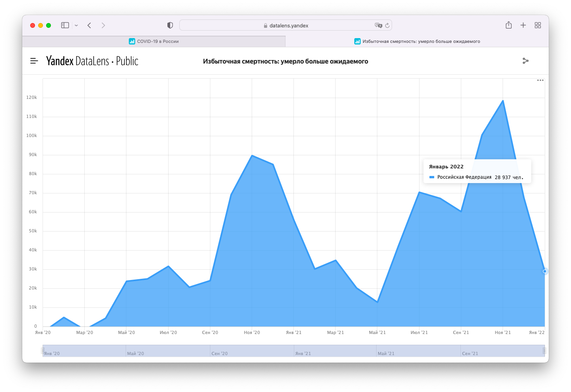This screenshot has width=571, height=392.
Task: Click the 120k y-axis label
Action: pyautogui.click(x=31, y=97)
